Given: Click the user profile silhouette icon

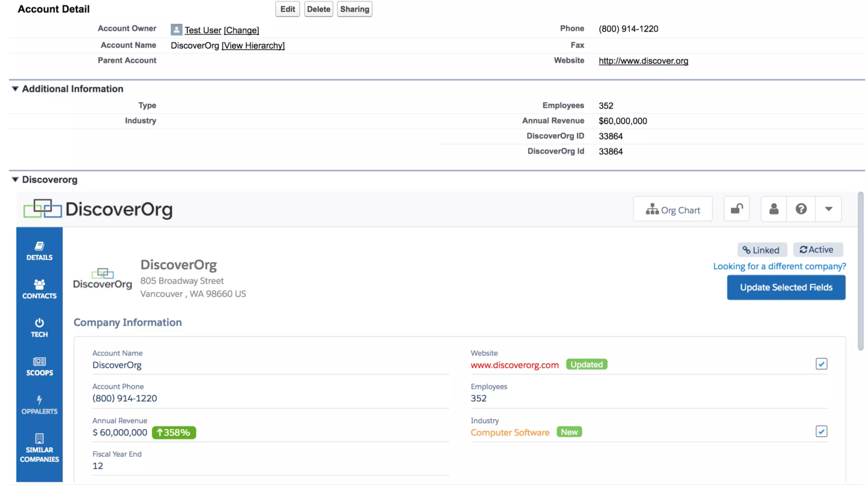Looking at the screenshot, I should [x=774, y=209].
